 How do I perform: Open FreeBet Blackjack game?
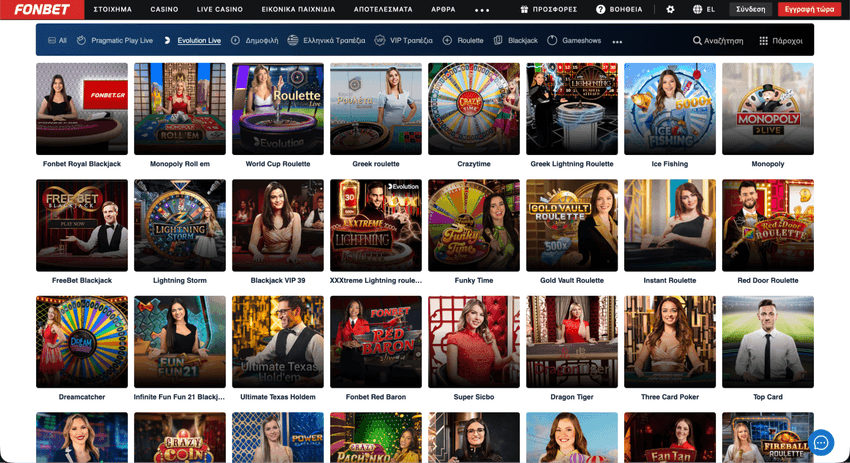pyautogui.click(x=82, y=226)
